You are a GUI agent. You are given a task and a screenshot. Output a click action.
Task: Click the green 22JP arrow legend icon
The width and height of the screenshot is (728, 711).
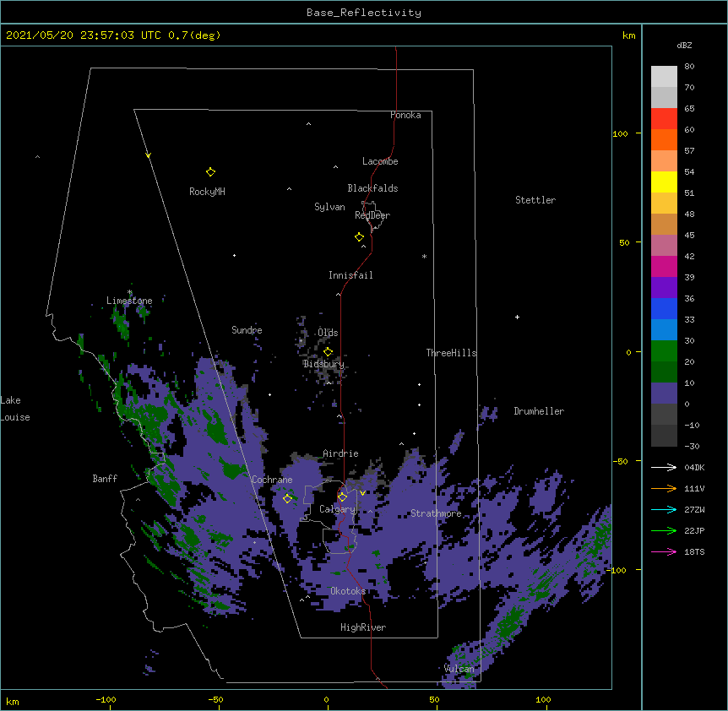tap(664, 530)
